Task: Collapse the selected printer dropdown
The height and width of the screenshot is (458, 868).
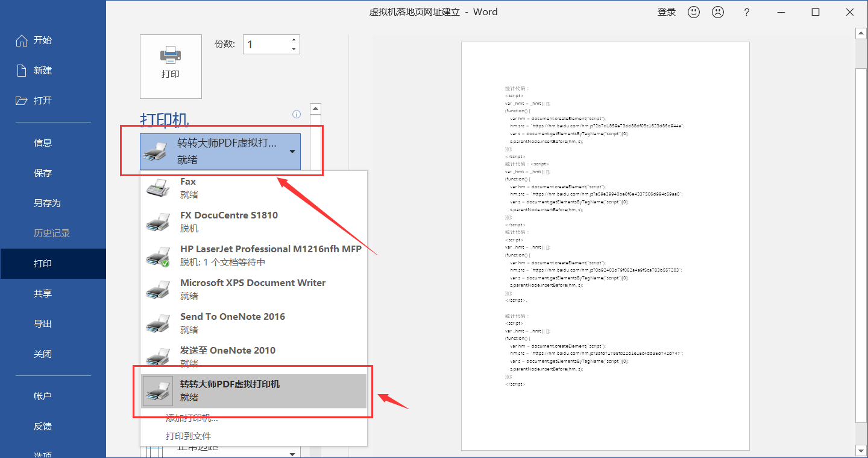Action: 292,151
